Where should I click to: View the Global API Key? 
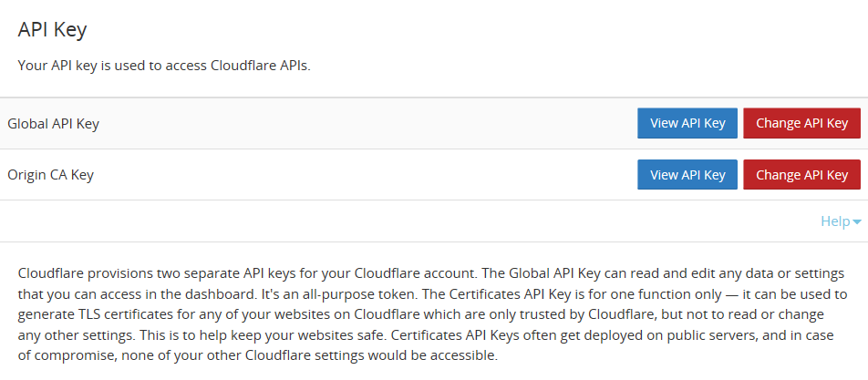(687, 123)
